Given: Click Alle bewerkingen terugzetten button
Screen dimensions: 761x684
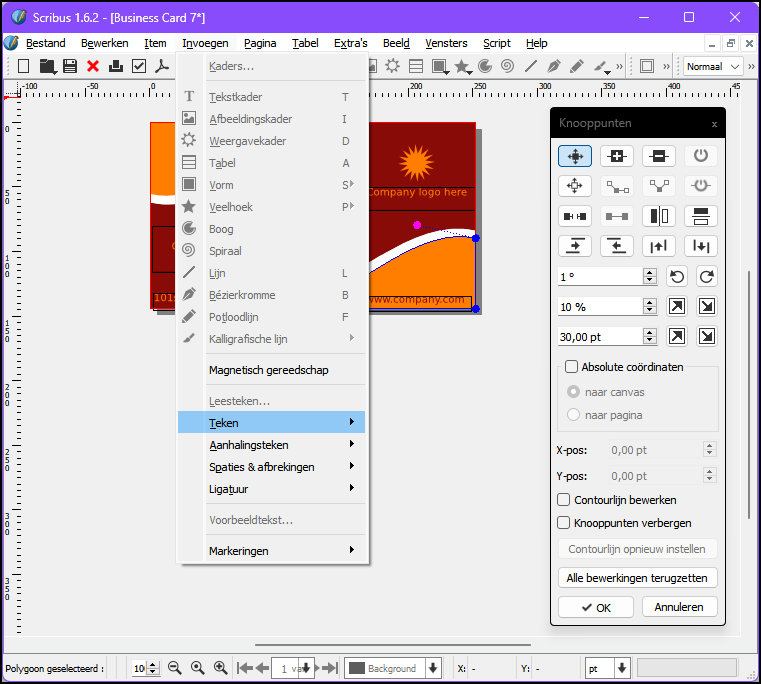Looking at the screenshot, I should (637, 578).
